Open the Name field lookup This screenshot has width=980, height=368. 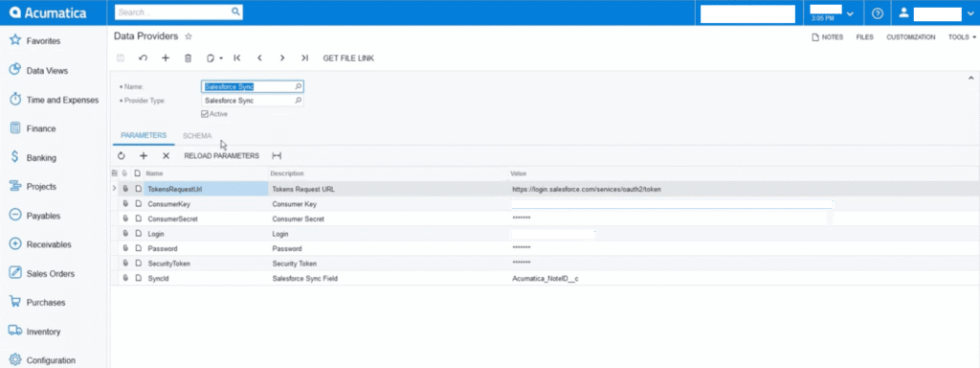[x=299, y=87]
